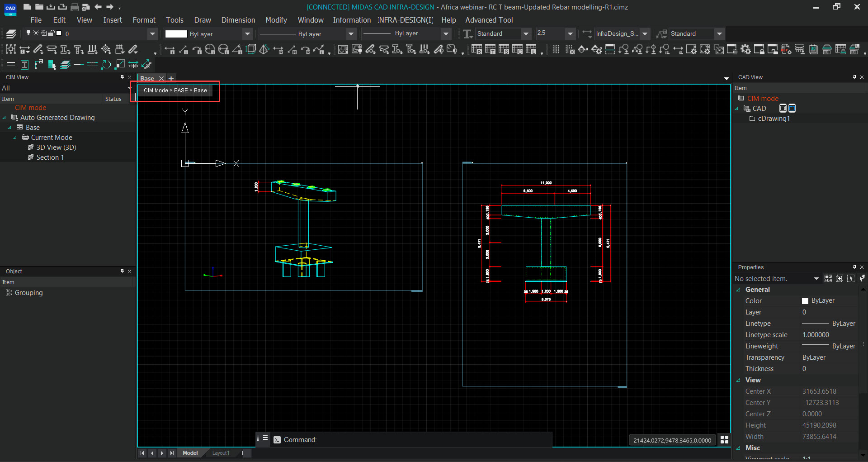Click the double gears settings icon
Image resolution: width=868 pixels, height=462 pixels.
point(745,49)
